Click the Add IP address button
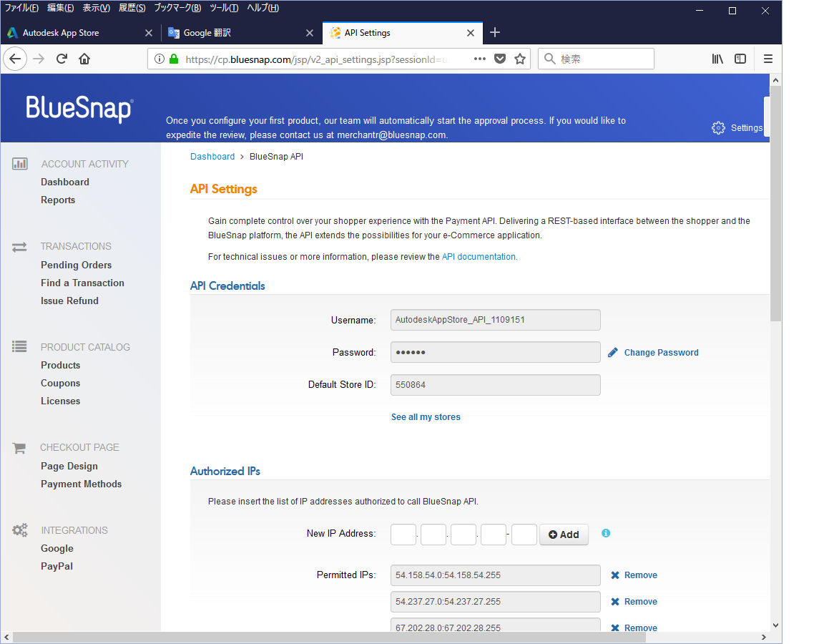The height and width of the screenshot is (644, 824). 564,535
